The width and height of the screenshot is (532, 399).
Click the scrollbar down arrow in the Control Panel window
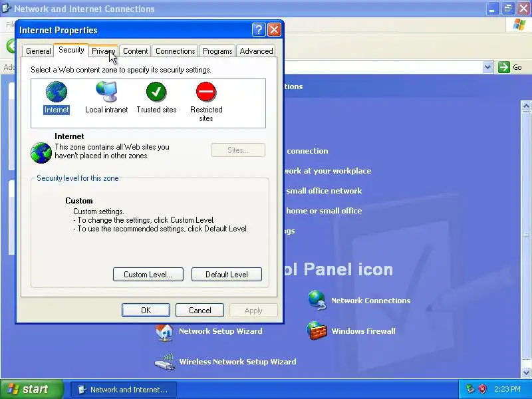526,372
